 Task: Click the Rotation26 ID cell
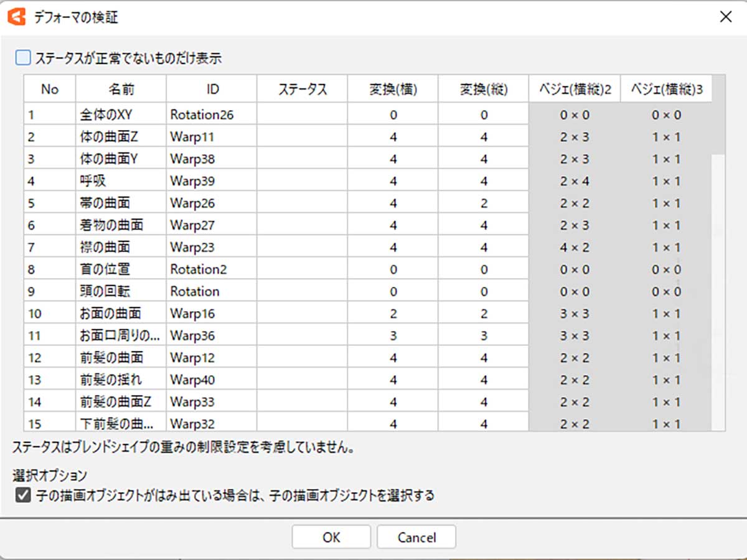tap(212, 115)
